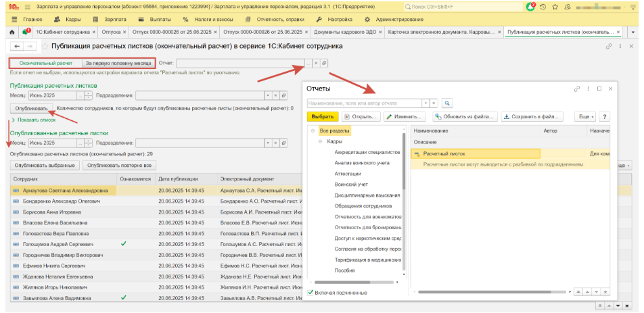
Task: Click Открыть... in Отчеты dialog
Action: pos(361,116)
